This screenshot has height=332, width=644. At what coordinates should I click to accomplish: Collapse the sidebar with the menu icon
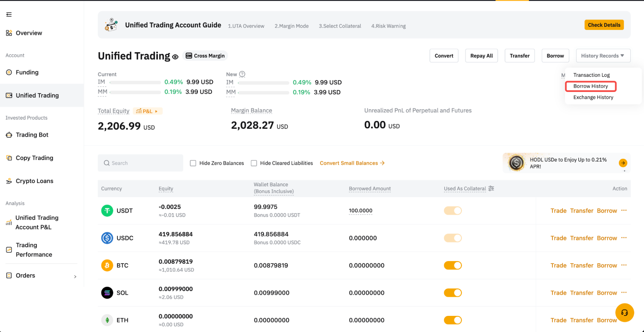point(9,15)
